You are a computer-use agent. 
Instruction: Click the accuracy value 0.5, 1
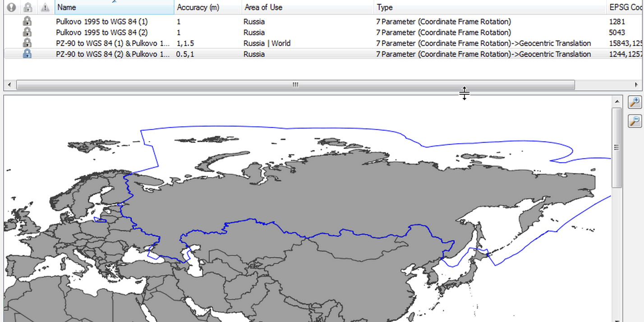coord(186,54)
